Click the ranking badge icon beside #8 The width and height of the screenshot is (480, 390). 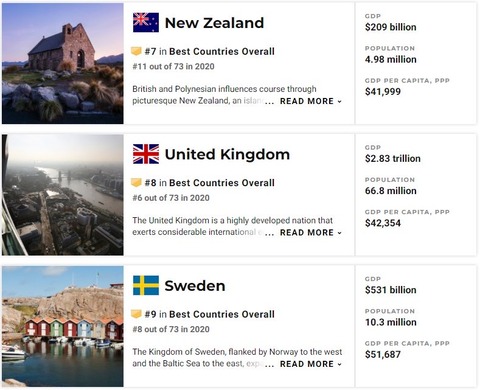(x=136, y=182)
